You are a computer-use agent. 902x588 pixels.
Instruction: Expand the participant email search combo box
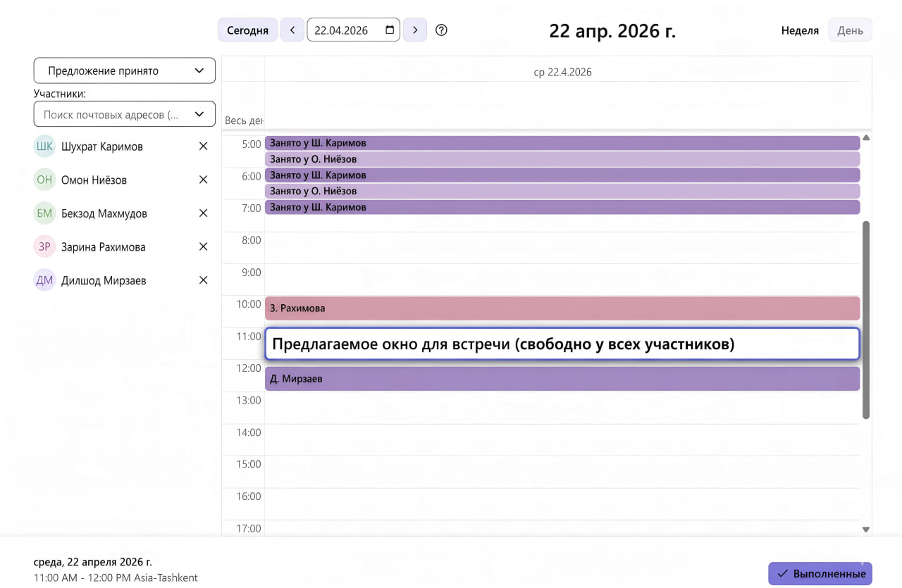[125, 114]
